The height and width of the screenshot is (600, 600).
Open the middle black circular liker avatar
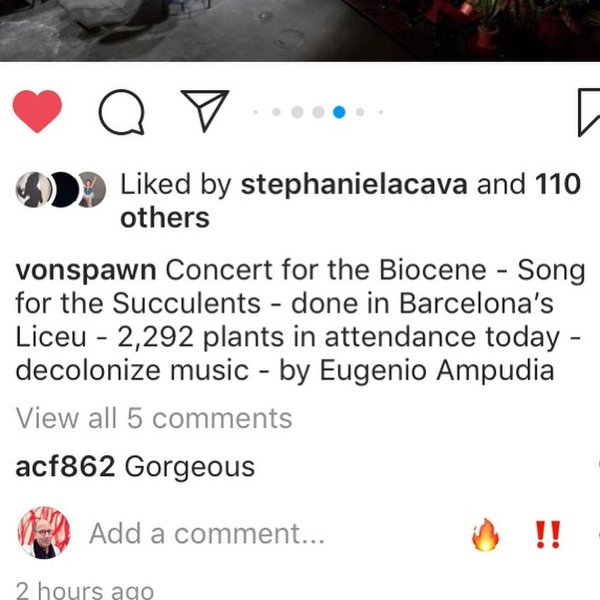point(64,189)
